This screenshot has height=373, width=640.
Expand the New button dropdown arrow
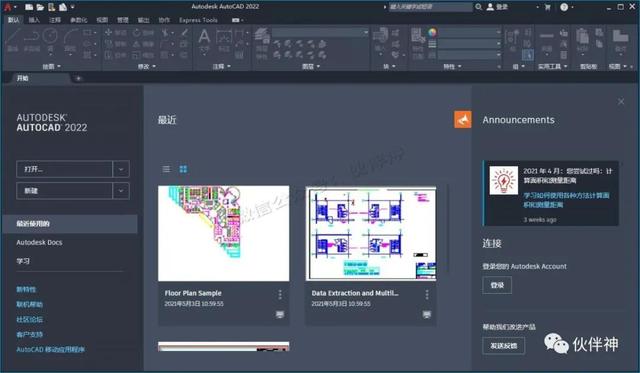[x=121, y=191]
